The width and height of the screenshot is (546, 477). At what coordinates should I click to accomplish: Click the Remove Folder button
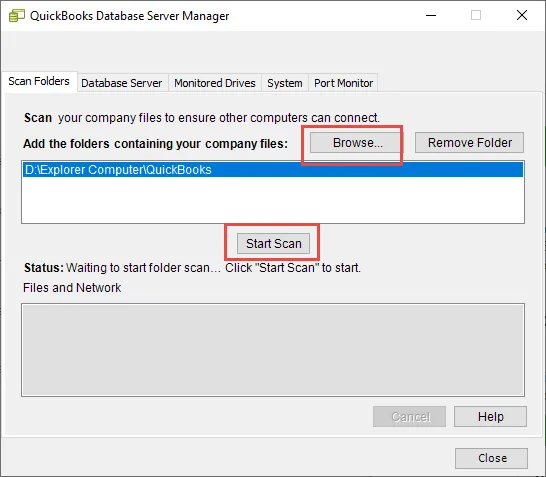(x=469, y=143)
